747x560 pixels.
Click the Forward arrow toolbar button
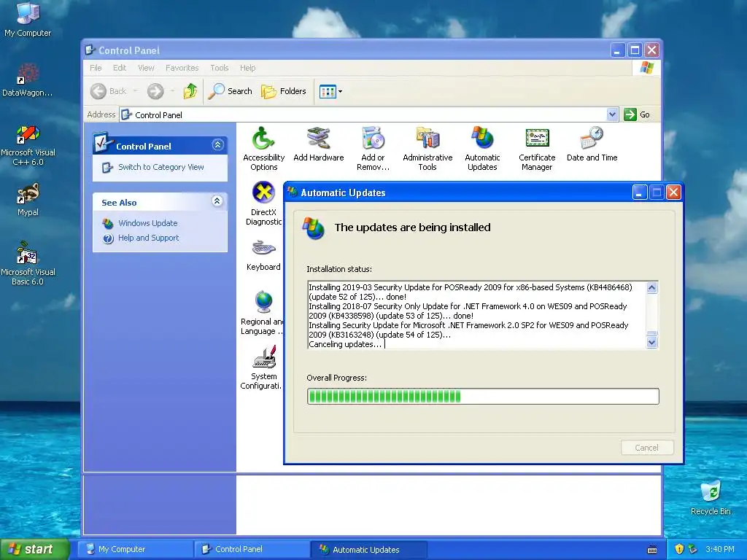point(155,90)
